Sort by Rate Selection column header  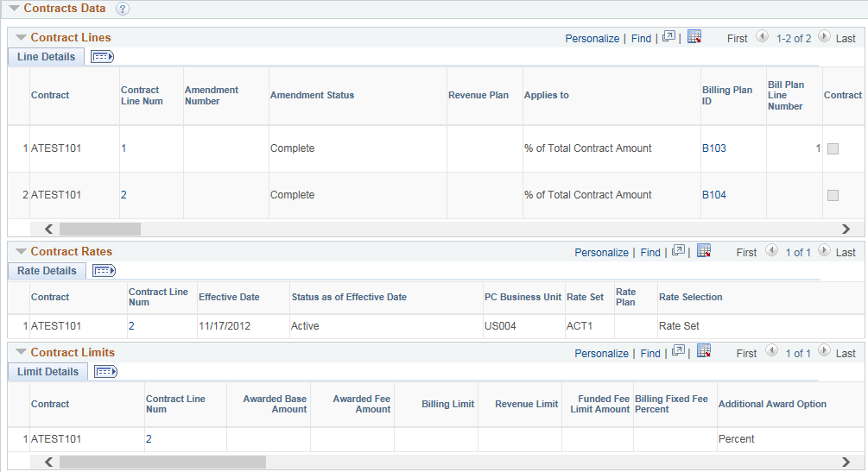[690, 297]
